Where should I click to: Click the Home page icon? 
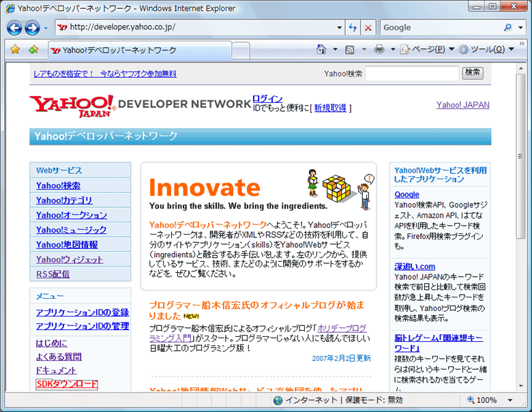[321, 50]
